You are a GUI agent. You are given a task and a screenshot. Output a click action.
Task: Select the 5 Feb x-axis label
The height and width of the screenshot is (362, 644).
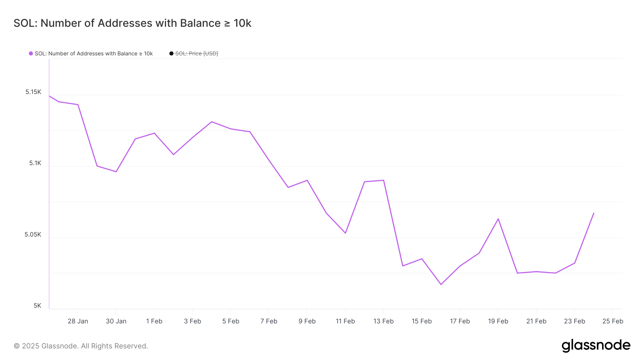pos(231,321)
